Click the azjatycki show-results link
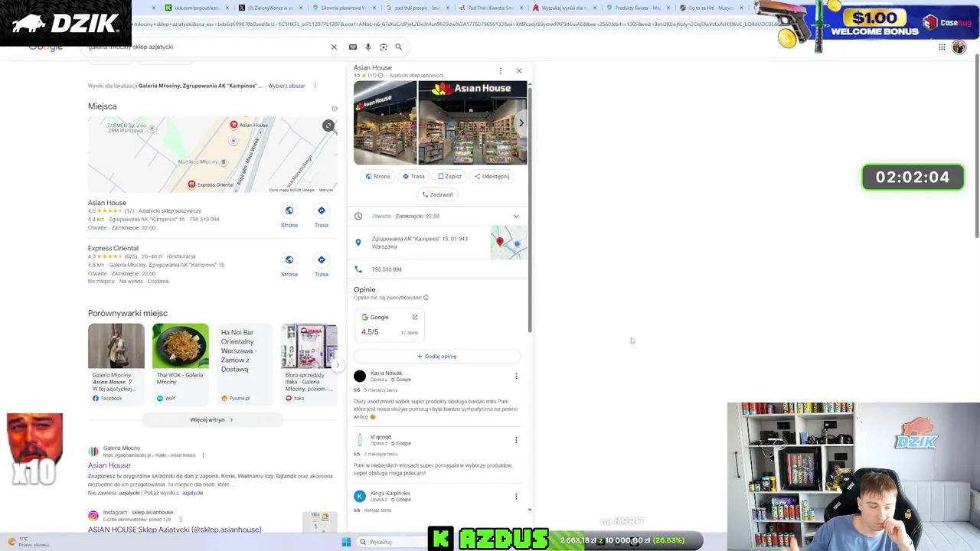980x551 pixels. click(x=192, y=493)
